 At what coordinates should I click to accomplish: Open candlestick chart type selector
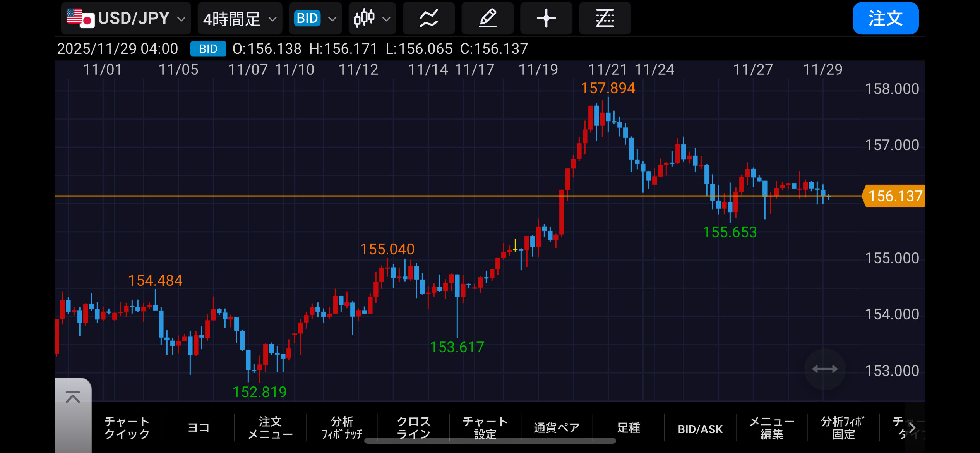click(372, 18)
